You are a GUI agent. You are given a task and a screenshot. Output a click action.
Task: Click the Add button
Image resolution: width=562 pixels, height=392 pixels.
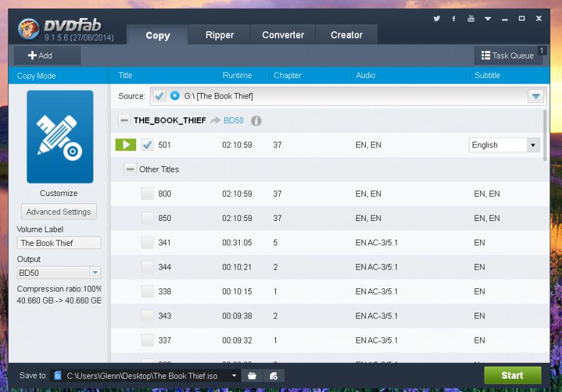point(47,56)
